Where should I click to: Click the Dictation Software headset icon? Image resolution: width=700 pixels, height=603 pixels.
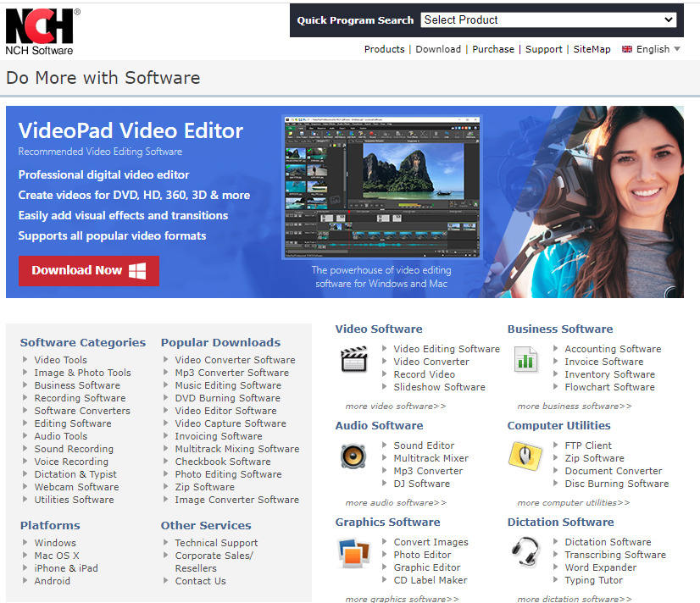point(525,551)
